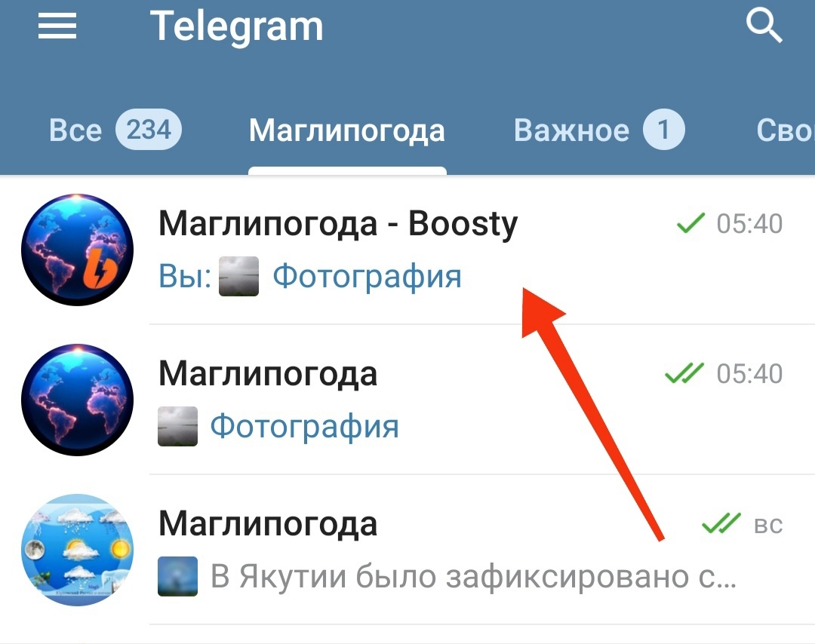Viewport: 815px width, 644px height.
Task: Click single checkmark on Boosty chat
Action: pos(690,223)
